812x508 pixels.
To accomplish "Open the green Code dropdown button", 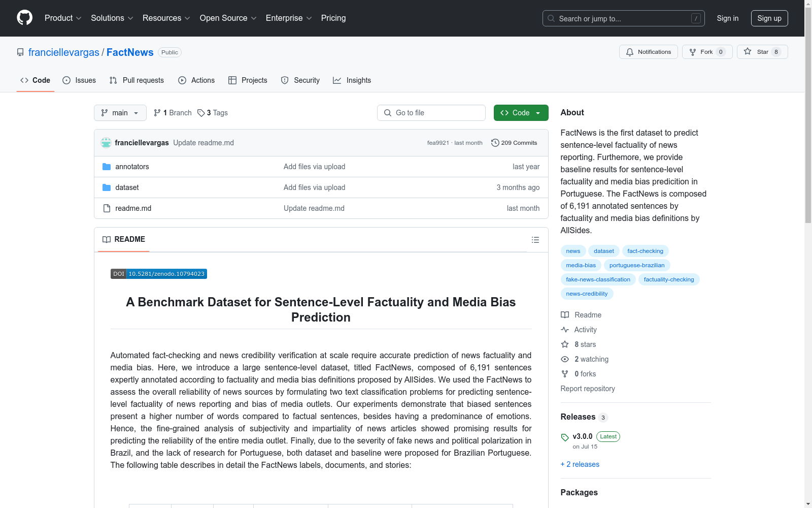I will coord(521,113).
